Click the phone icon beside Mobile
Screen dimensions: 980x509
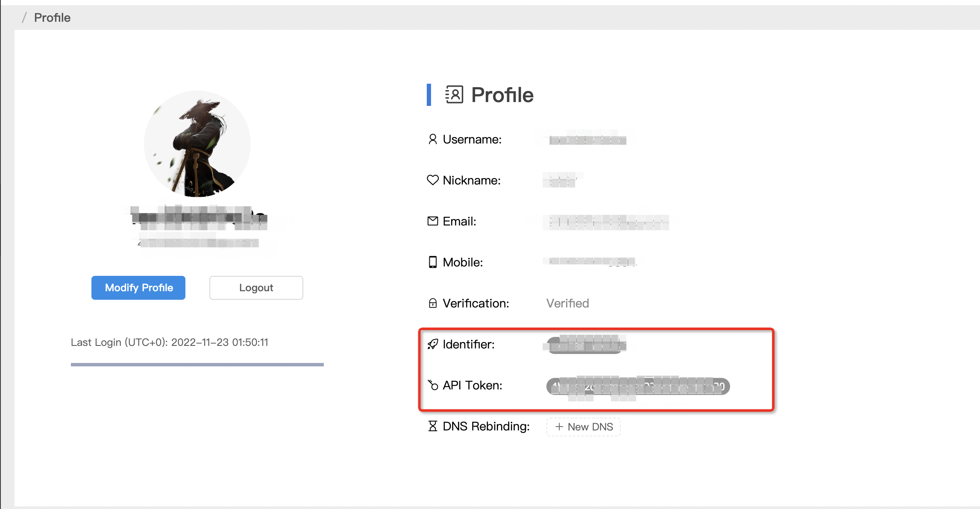(x=432, y=262)
